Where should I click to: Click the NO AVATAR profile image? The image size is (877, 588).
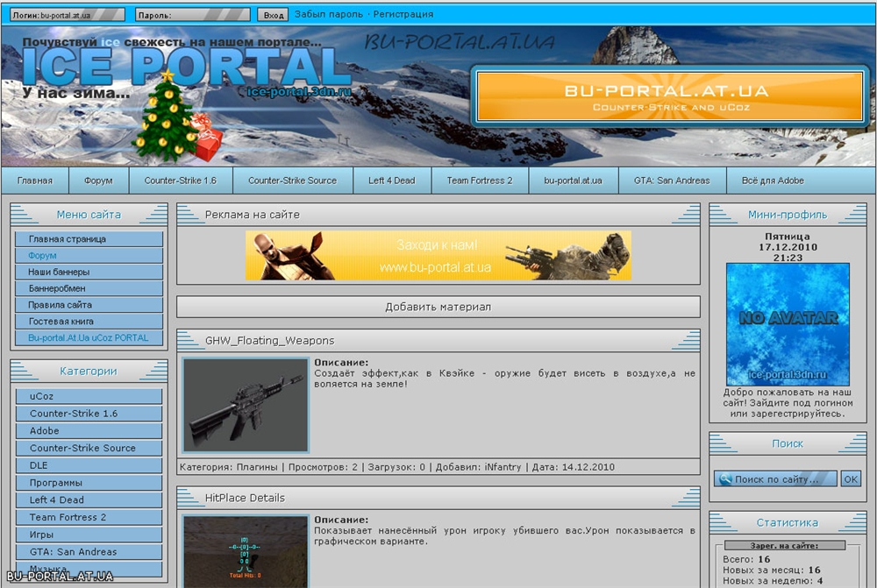click(x=787, y=324)
